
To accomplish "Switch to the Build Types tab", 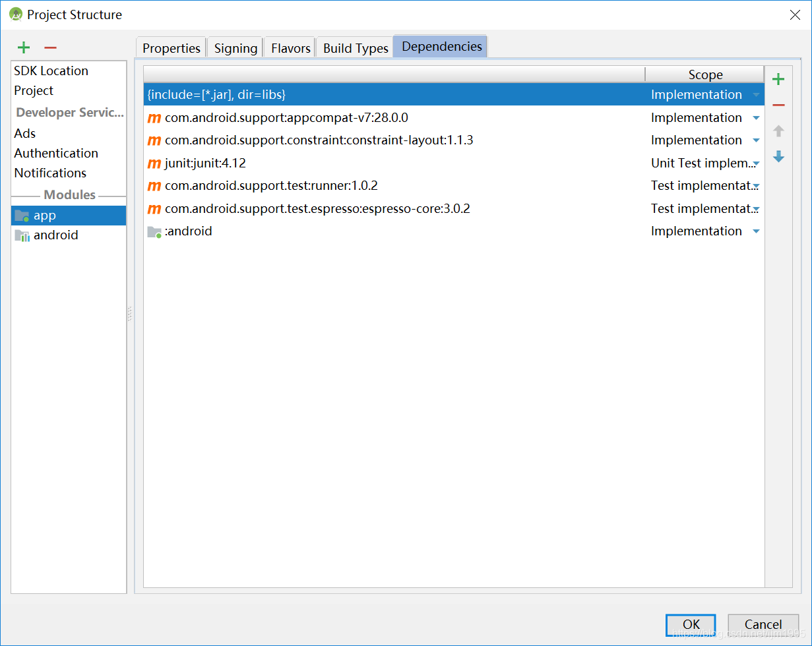I will 356,48.
